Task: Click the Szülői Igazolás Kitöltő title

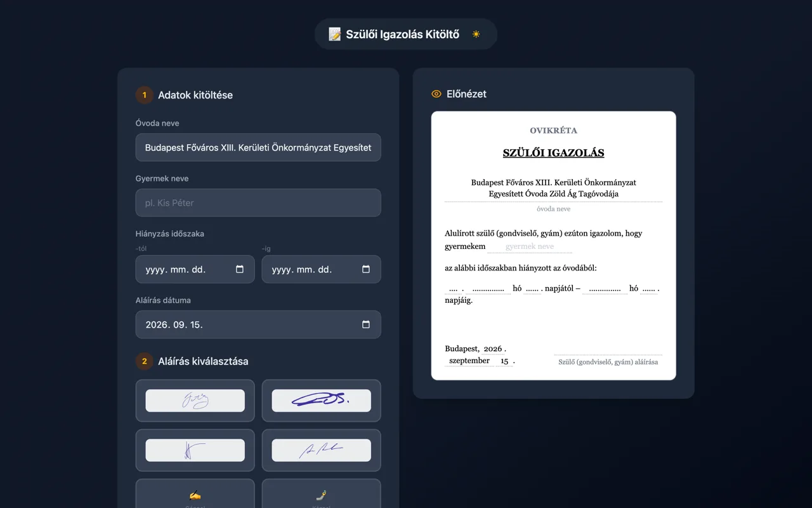Action: tap(402, 34)
